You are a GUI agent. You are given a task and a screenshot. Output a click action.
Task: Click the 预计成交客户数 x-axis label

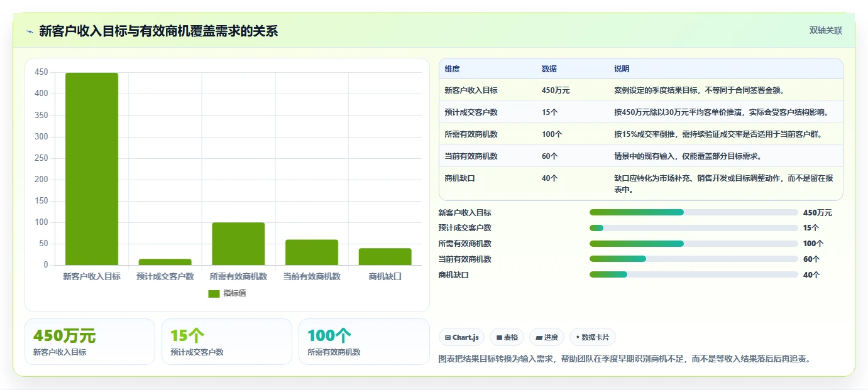click(165, 276)
